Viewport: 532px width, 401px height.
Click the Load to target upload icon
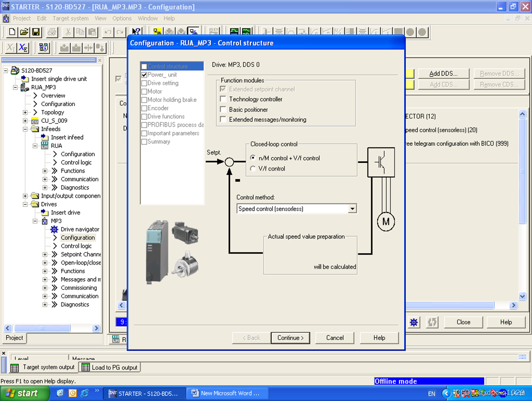pos(64,47)
